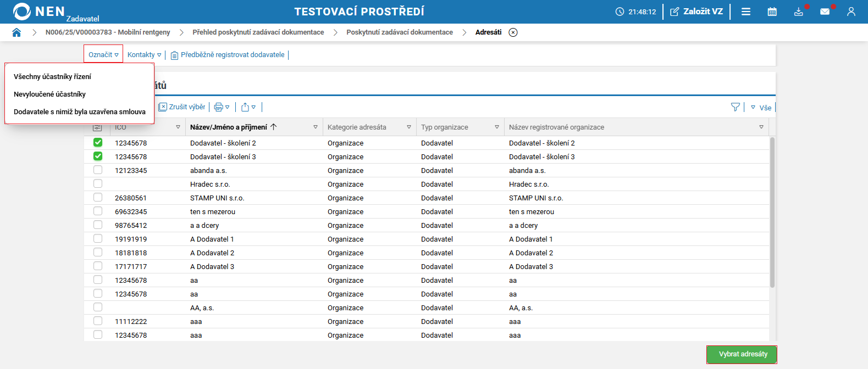Check the Hradec s.r.o. row checkbox
Viewport: 868px width, 369px height.
[x=98, y=183]
